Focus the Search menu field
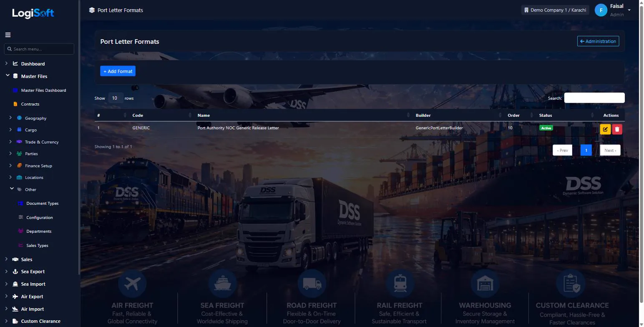 tap(39, 49)
